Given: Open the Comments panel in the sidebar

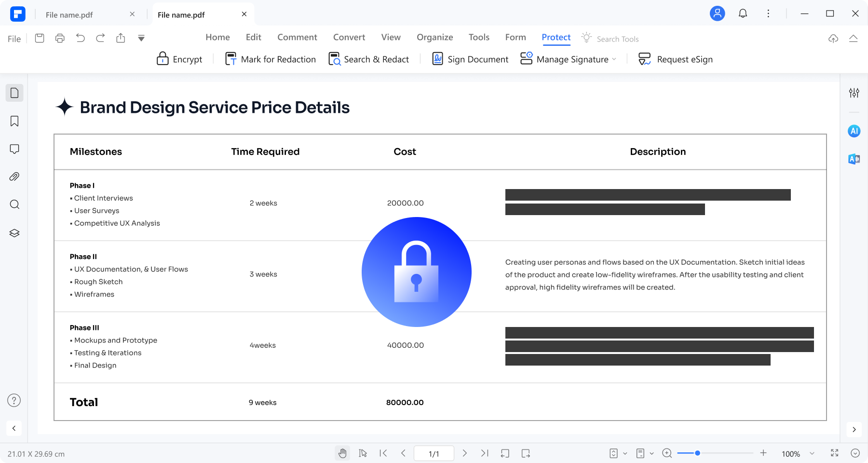Looking at the screenshot, I should coord(14,149).
